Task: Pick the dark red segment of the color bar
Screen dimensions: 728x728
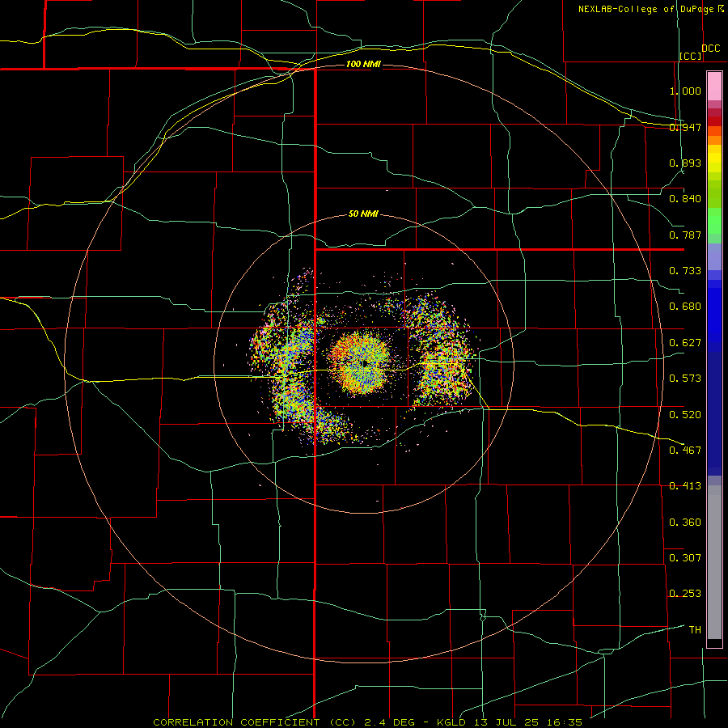Action: coord(714,121)
